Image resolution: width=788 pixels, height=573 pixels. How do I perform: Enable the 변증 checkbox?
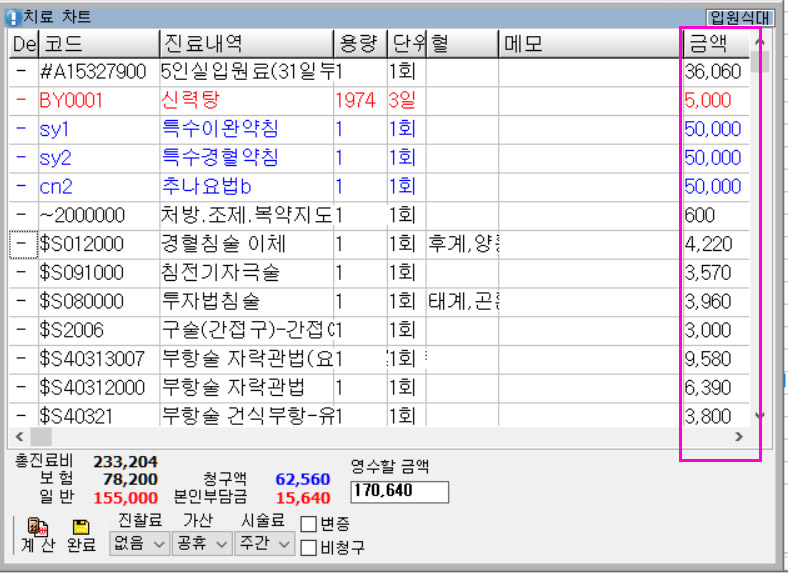(x=309, y=524)
